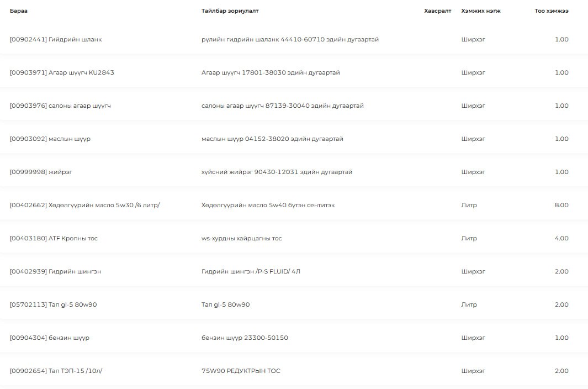This screenshot has width=588, height=389.
Task: Click the Хавсралт column header
Action: (x=437, y=11)
